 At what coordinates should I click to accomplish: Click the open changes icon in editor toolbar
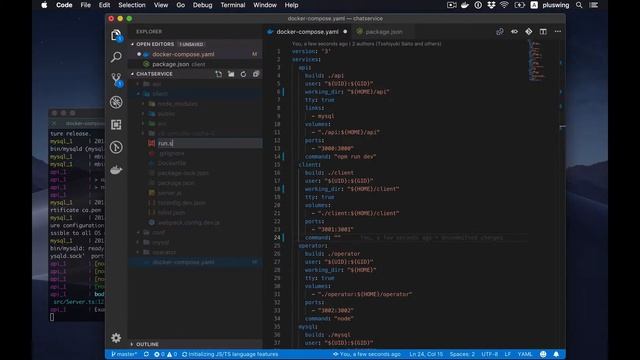pyautogui.click(x=500, y=31)
